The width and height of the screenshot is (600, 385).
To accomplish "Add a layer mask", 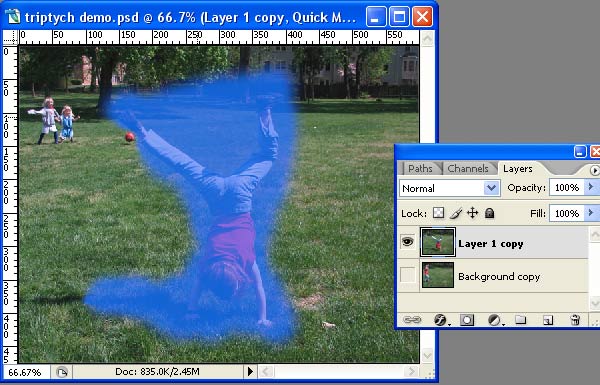I will pyautogui.click(x=466, y=320).
